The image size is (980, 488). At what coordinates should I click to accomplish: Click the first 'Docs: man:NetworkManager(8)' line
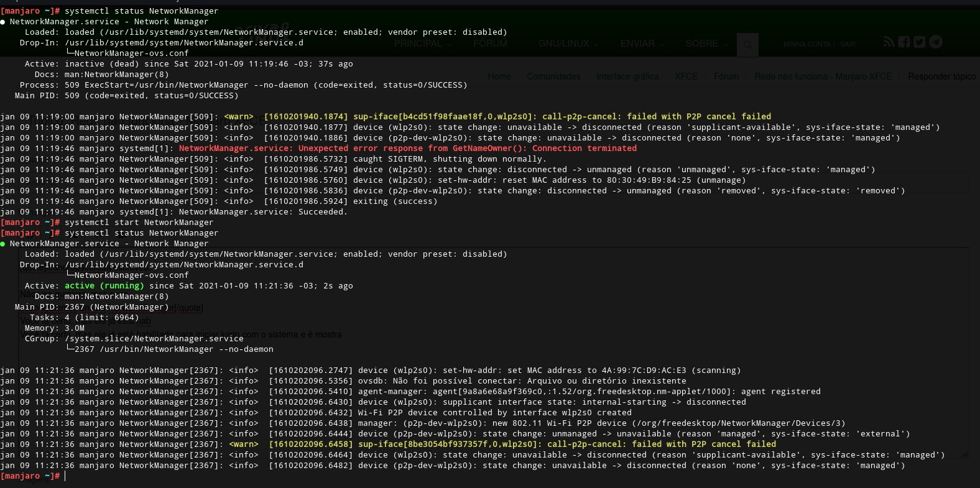coord(101,75)
